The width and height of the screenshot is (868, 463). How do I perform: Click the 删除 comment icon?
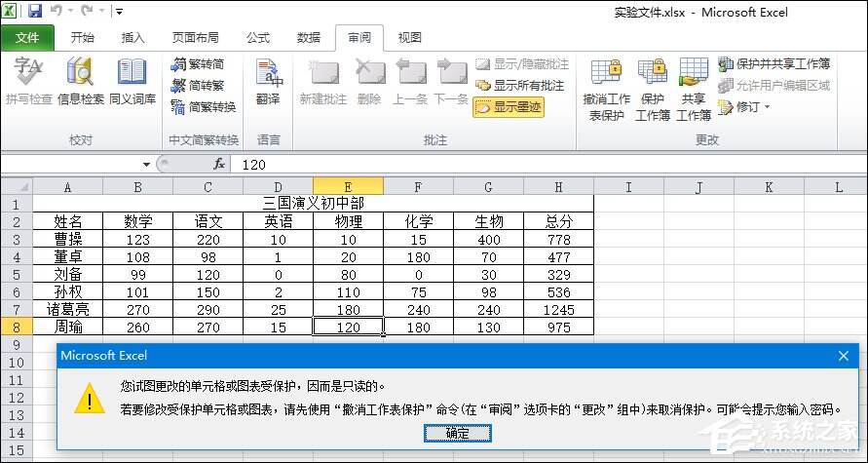(369, 82)
